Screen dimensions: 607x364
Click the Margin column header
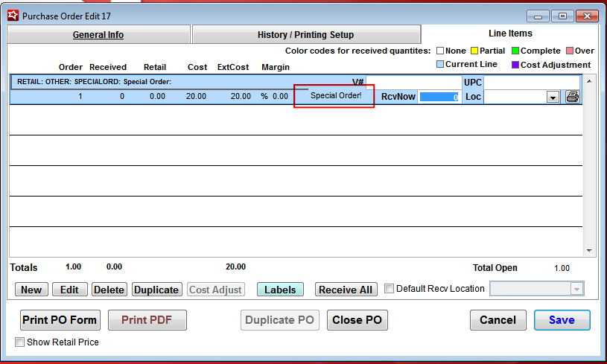tap(276, 67)
